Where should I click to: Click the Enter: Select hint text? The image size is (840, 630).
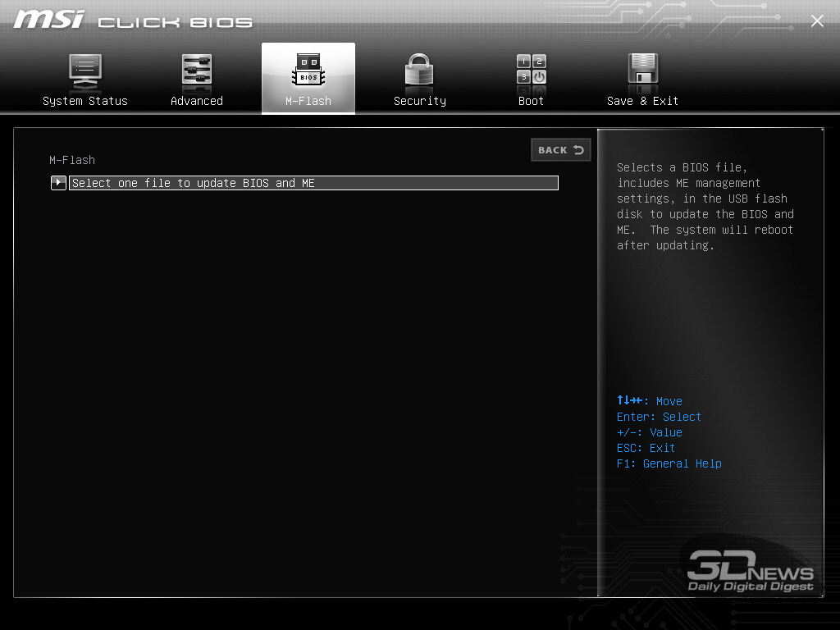coord(659,417)
